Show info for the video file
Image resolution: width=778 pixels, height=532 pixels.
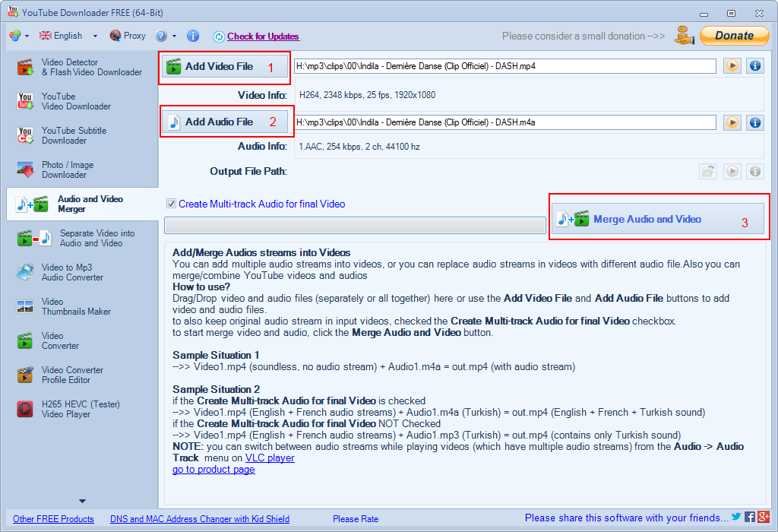755,65
